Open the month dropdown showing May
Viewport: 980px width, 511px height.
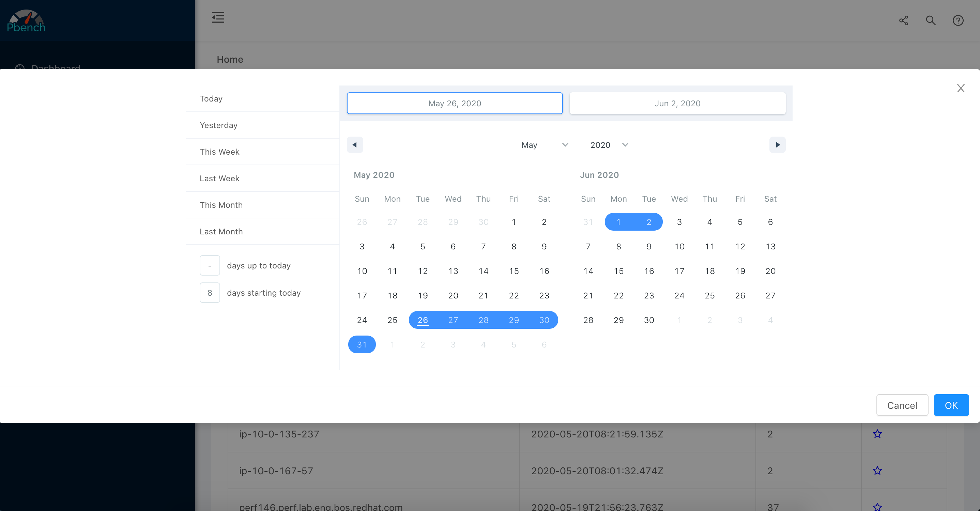pyautogui.click(x=545, y=145)
